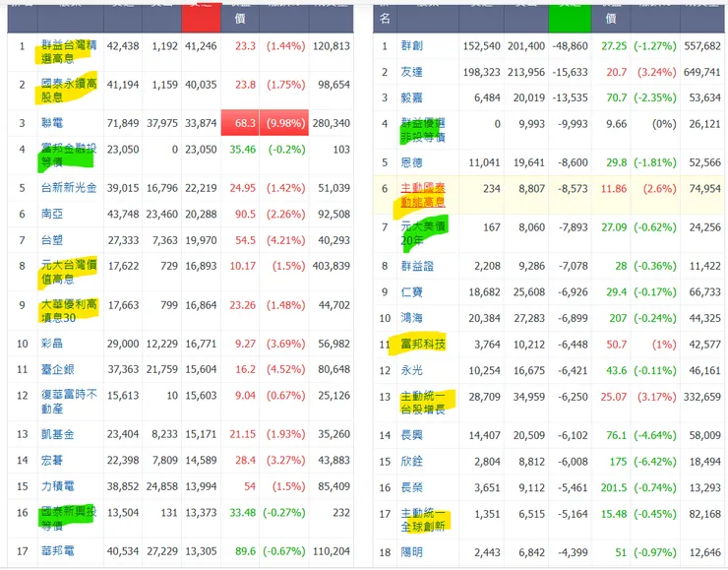
Task: Open the 仁寶 stock link
Action: pyautogui.click(x=412, y=291)
